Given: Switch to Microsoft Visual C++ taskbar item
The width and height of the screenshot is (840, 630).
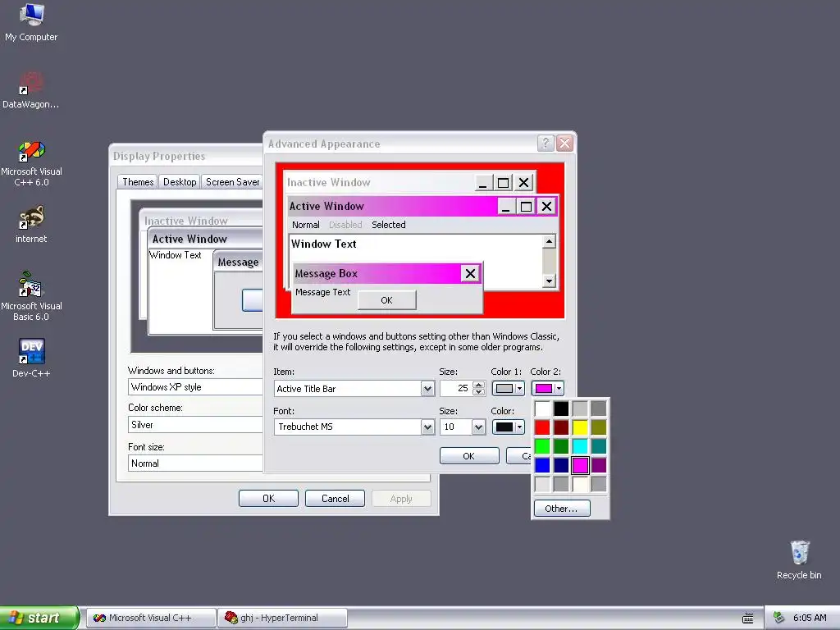Looking at the screenshot, I should (x=151, y=618).
